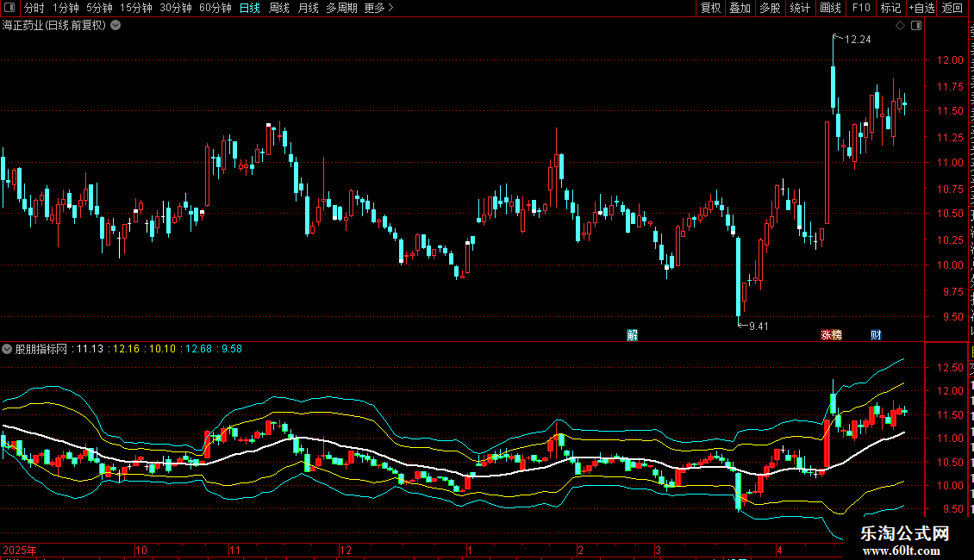Select the 1分钟 period tab
The height and width of the screenshot is (560, 974).
click(x=66, y=8)
